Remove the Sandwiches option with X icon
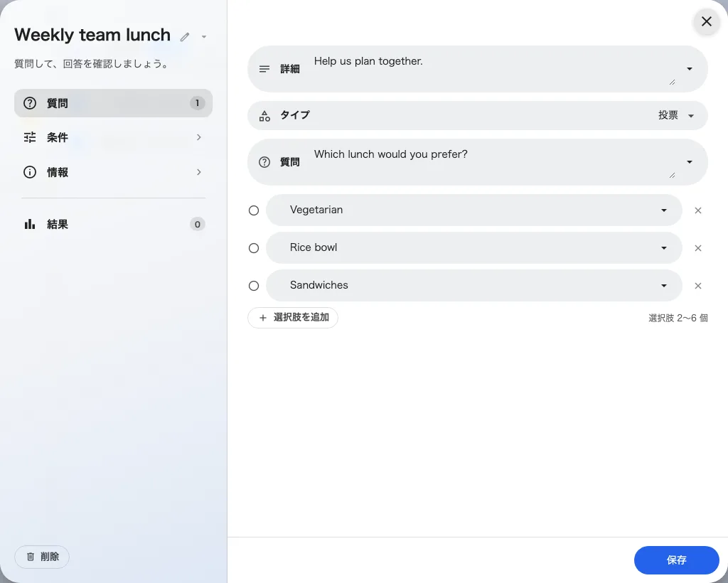The image size is (728, 583). point(698,286)
